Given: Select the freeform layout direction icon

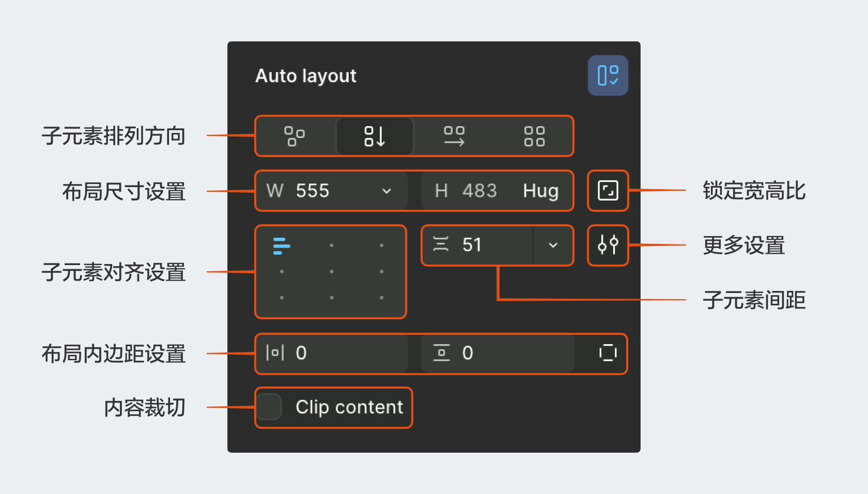Looking at the screenshot, I should click(x=295, y=136).
